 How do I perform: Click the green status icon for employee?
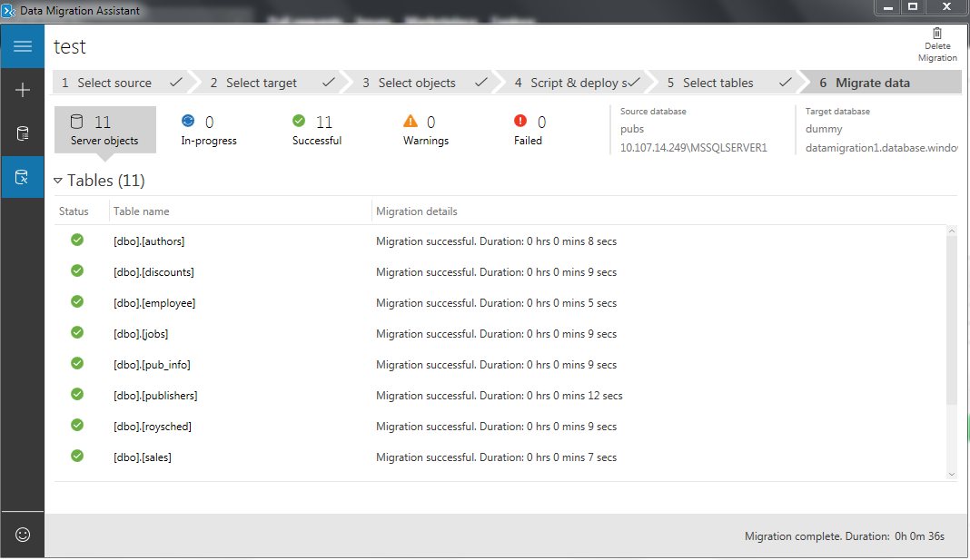[77, 301]
